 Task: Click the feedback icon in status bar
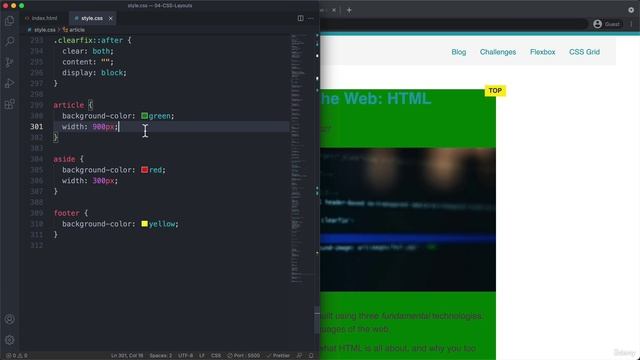[300, 356]
